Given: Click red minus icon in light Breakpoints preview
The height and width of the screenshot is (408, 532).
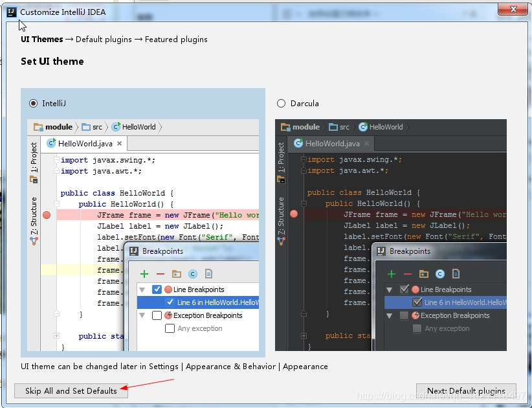Looking at the screenshot, I should click(x=161, y=274).
